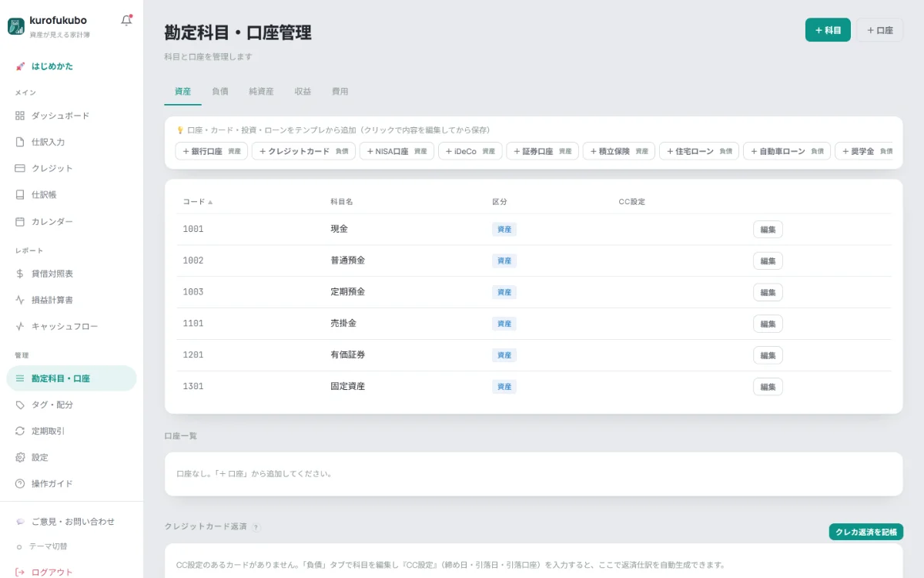
Task: Click the カレンダー calendar icon
Action: (20, 221)
